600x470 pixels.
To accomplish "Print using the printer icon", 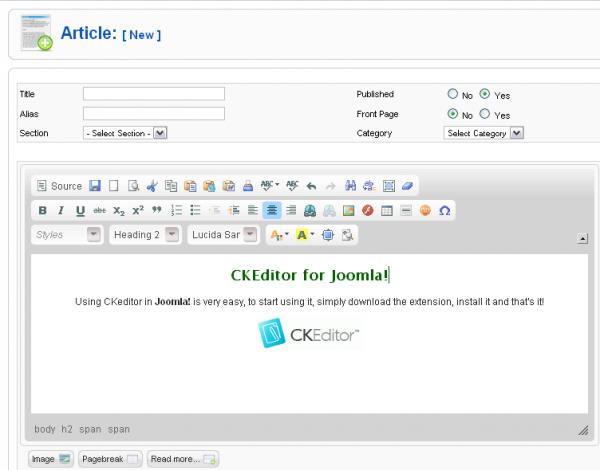I will pyautogui.click(x=248, y=186).
